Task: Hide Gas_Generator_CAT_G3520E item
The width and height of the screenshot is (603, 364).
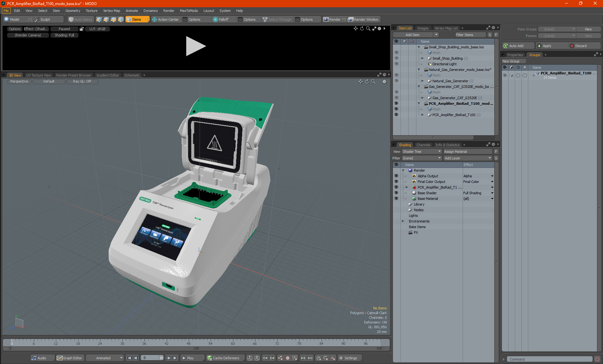Action: [396, 98]
